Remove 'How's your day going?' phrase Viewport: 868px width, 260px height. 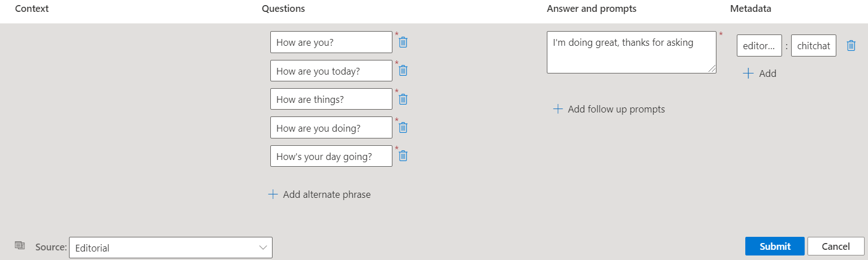(x=403, y=156)
